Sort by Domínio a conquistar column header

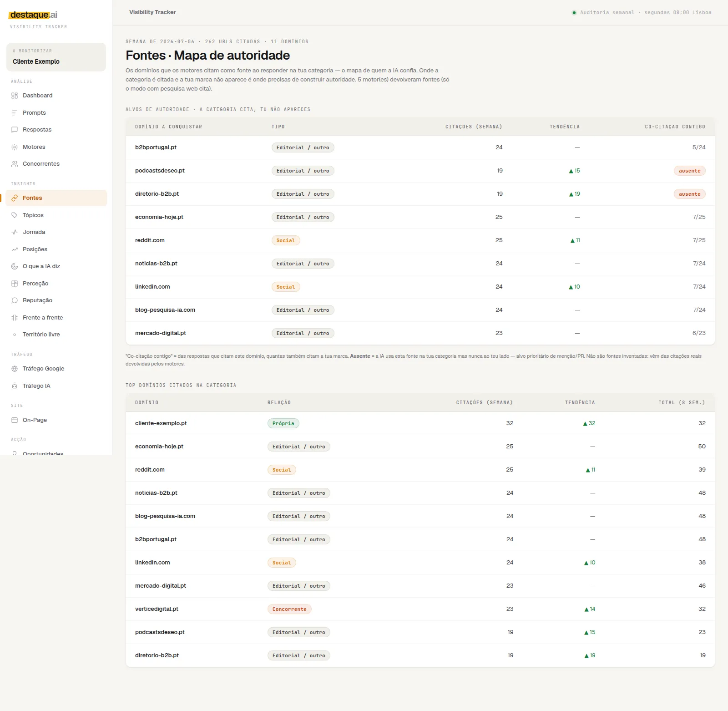168,127
